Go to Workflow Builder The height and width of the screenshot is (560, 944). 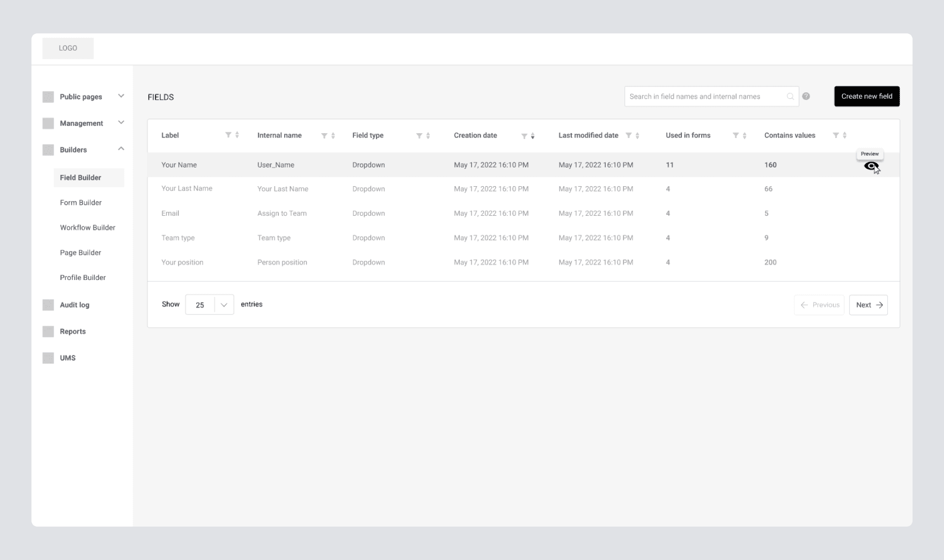click(x=88, y=227)
